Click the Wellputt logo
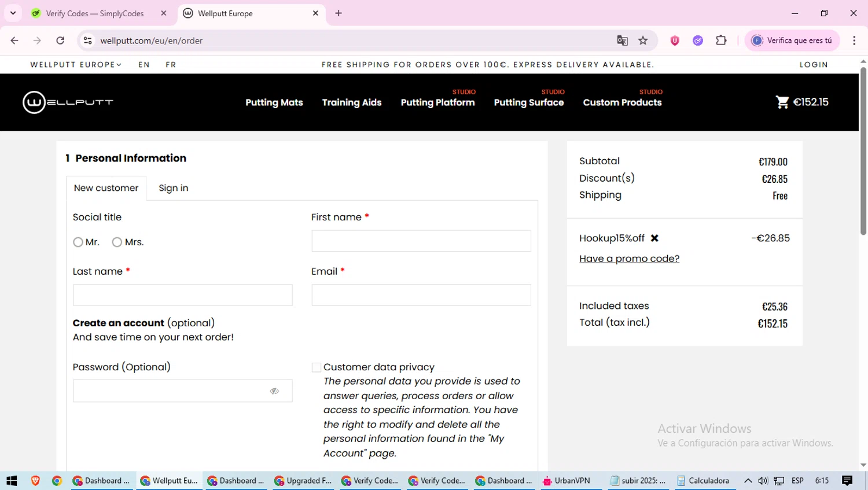 point(68,102)
